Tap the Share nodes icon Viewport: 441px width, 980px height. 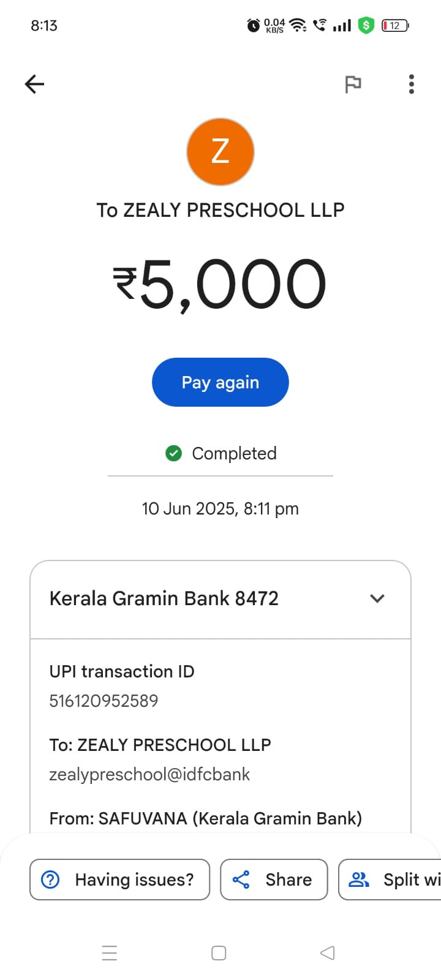[x=241, y=880]
